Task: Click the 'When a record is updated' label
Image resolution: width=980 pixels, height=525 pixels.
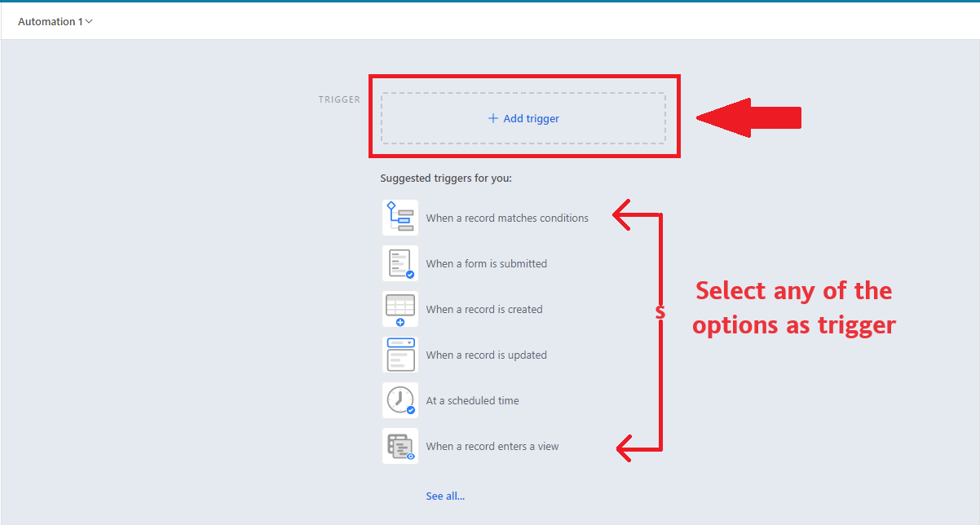Action: pos(485,354)
